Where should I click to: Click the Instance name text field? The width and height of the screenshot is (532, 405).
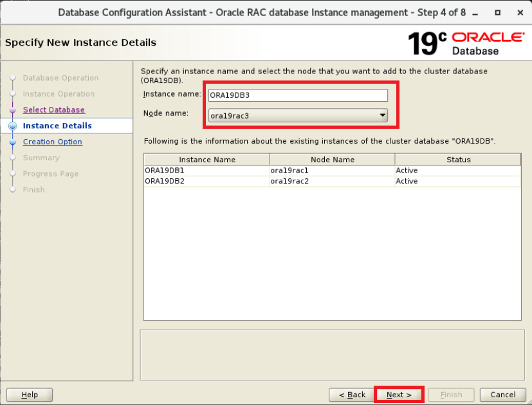(x=298, y=95)
